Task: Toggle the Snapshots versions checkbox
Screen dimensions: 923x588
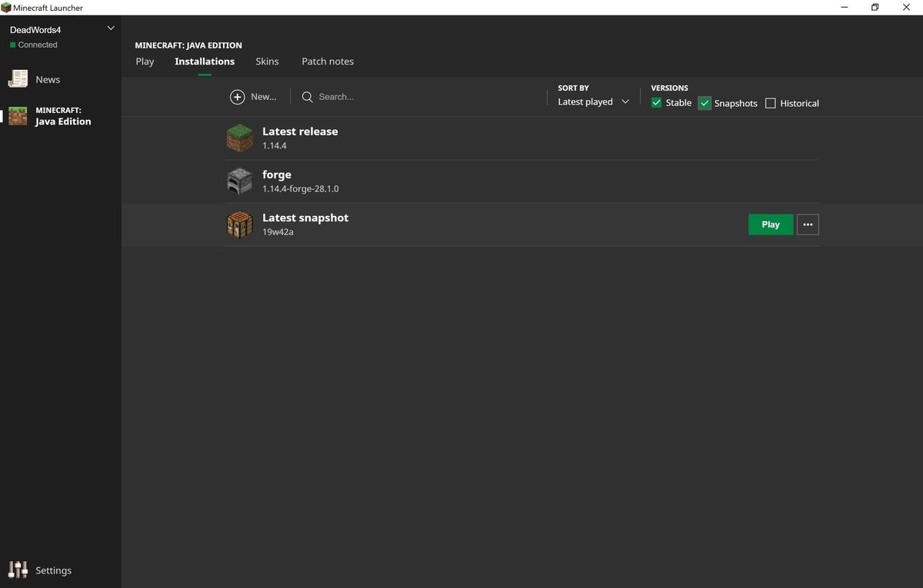Action: point(705,103)
